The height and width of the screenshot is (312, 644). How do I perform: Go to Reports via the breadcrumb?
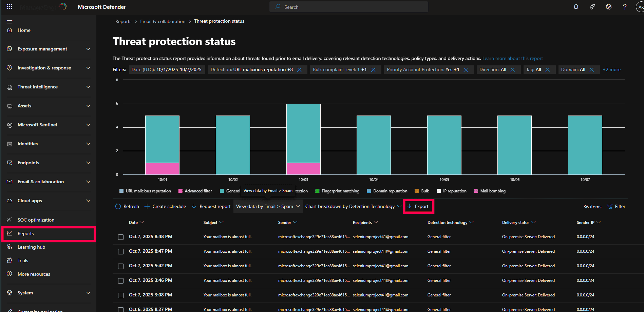(123, 21)
